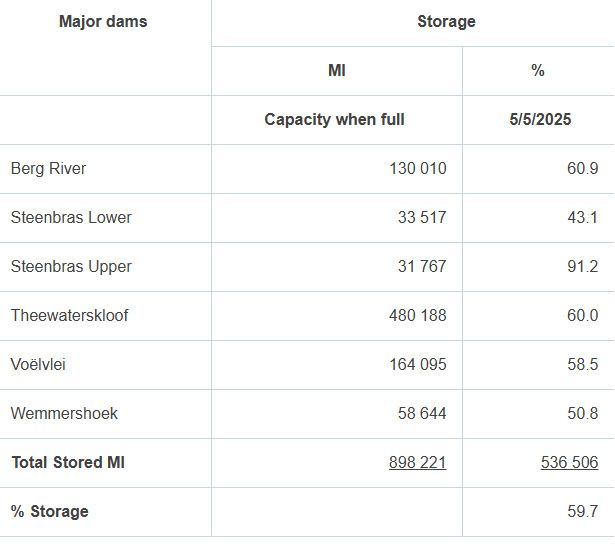Image resolution: width=615 pixels, height=546 pixels.
Task: Click the Capacity when full subheader
Action: 335,119
